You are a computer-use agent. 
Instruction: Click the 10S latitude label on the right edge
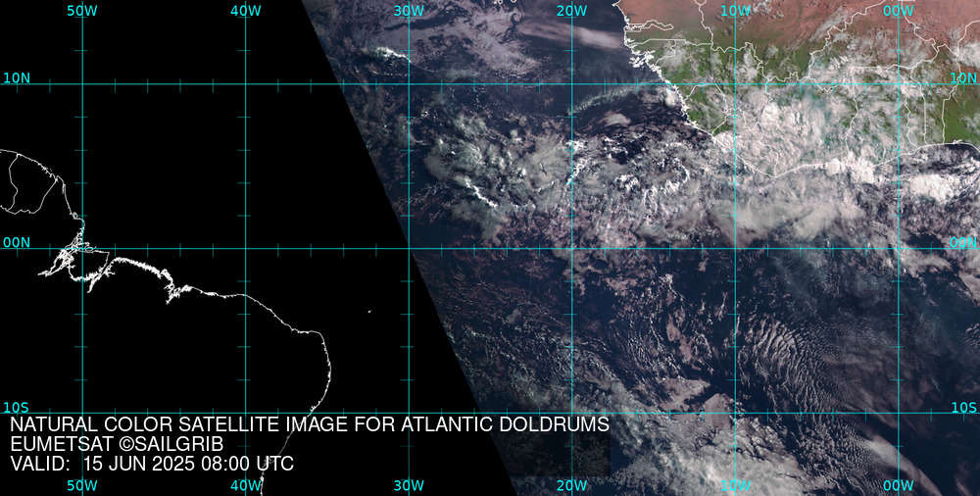[x=963, y=407]
